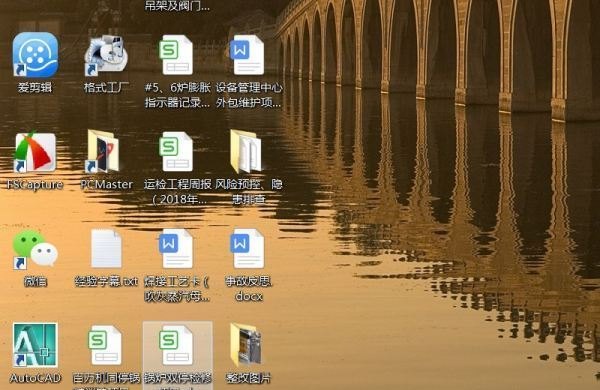Select the 经验字幕.txt text file icon

coord(106,249)
